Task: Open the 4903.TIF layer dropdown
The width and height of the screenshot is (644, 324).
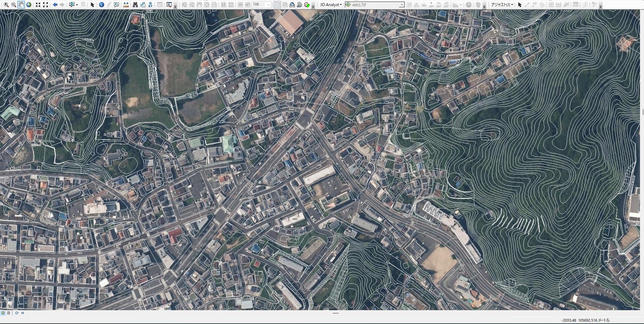Action: point(401,5)
